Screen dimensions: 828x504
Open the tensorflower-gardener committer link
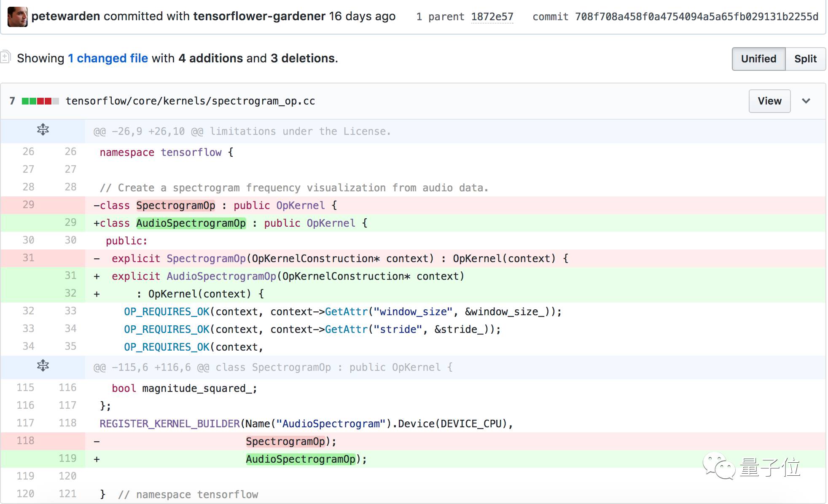pos(259,16)
